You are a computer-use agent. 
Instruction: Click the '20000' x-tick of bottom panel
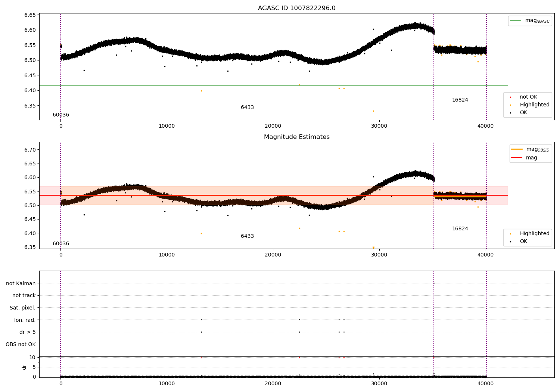click(x=273, y=383)
